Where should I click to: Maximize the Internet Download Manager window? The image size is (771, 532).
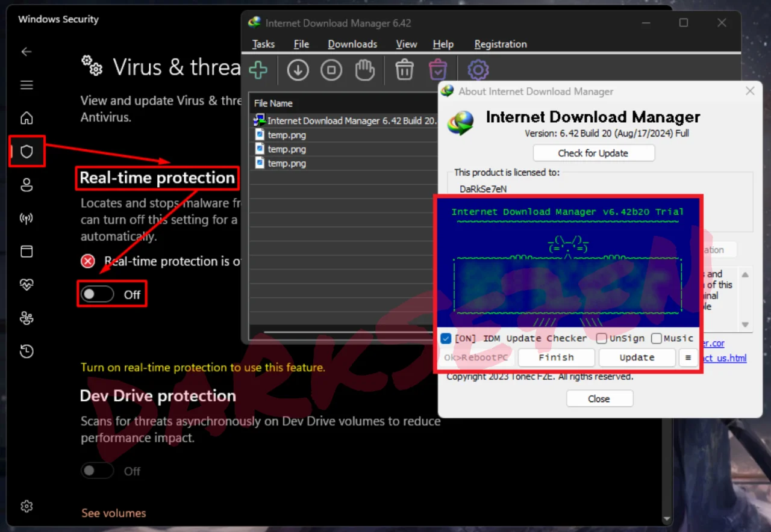pos(684,23)
